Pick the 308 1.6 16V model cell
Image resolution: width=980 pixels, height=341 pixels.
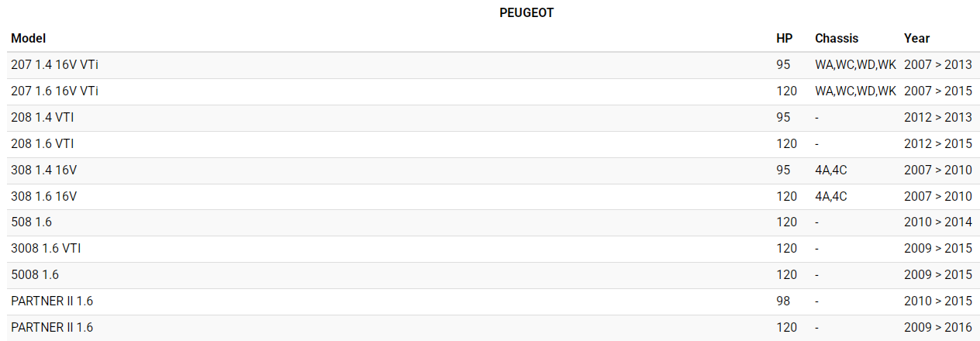click(x=44, y=197)
